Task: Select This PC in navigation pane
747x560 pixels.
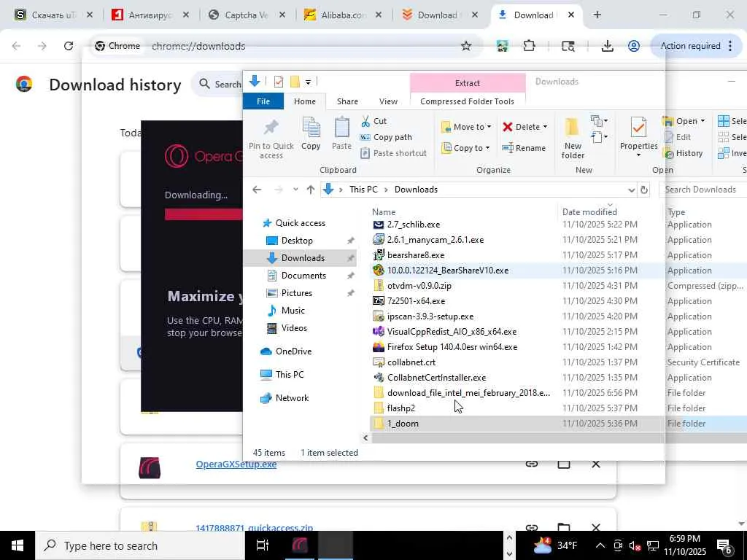Action: tap(289, 375)
